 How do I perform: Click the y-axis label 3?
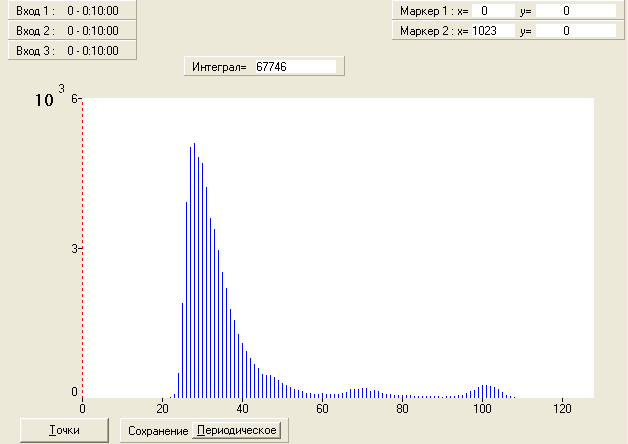coord(74,249)
